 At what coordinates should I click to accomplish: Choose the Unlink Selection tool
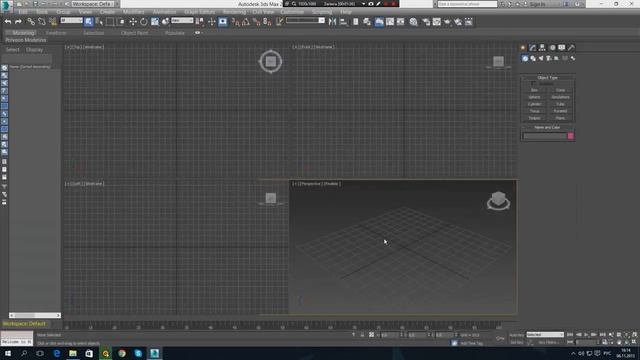pyautogui.click(x=42, y=22)
